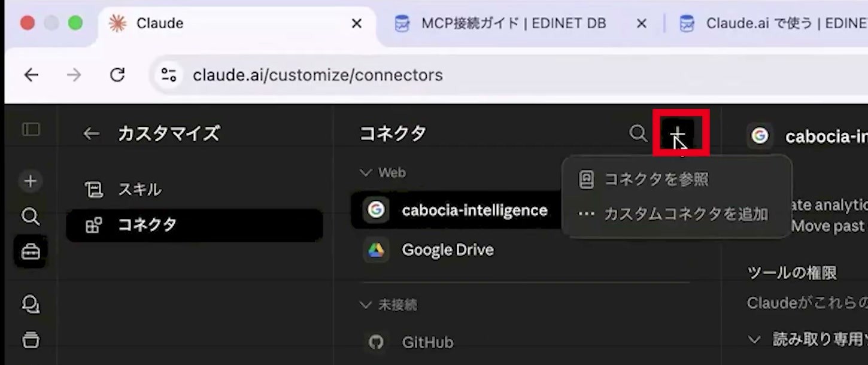Open the projects icon in left sidebar
Image resolution: width=868 pixels, height=365 pixels.
[31, 340]
